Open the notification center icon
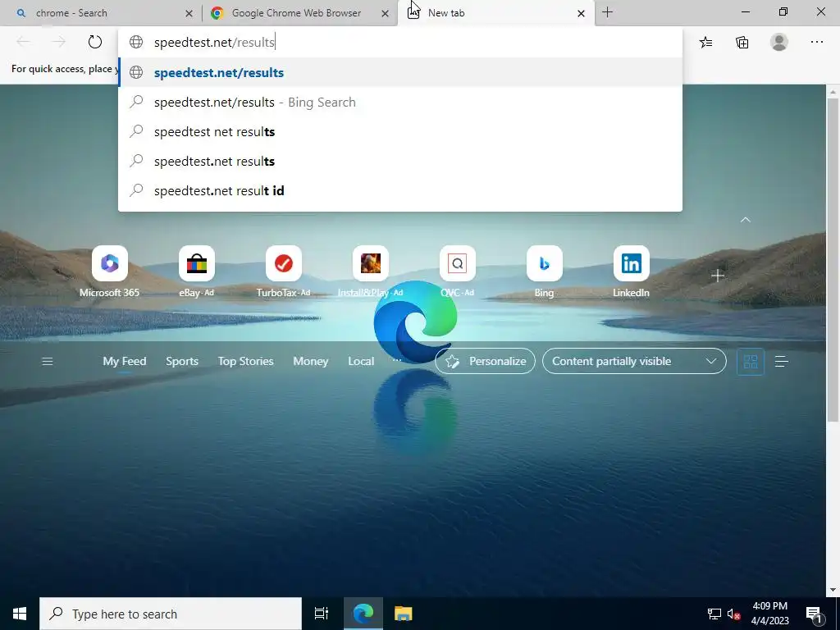Image resolution: width=840 pixels, height=630 pixels. (x=814, y=614)
